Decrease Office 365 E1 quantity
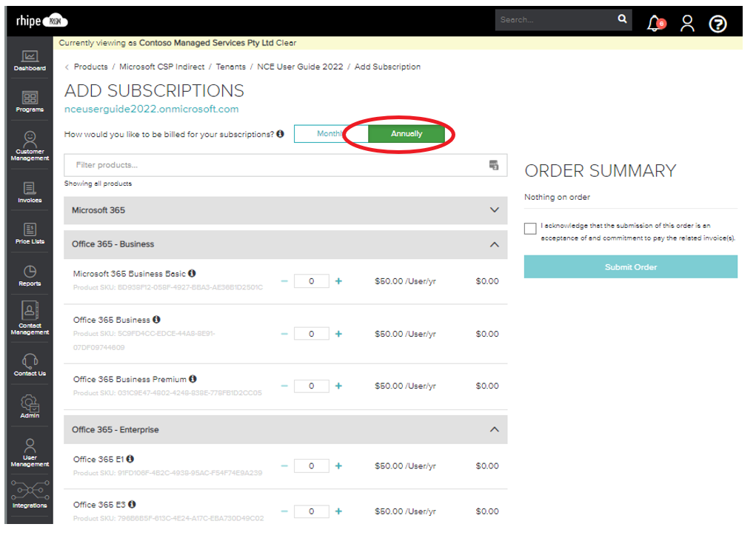Screen dimensions: 756x544 tap(284, 466)
